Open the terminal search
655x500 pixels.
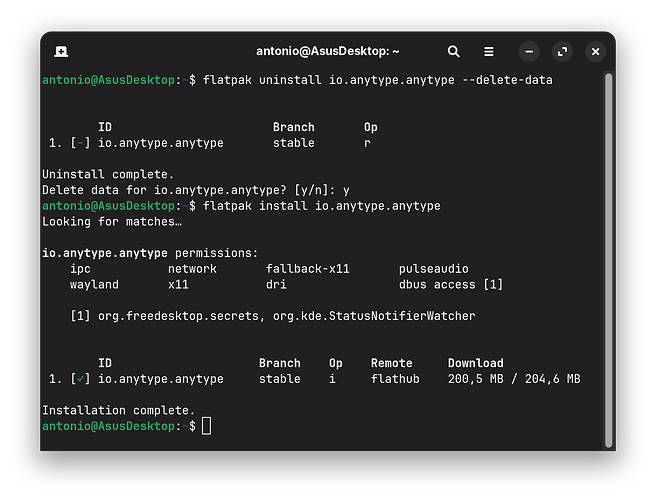click(454, 51)
